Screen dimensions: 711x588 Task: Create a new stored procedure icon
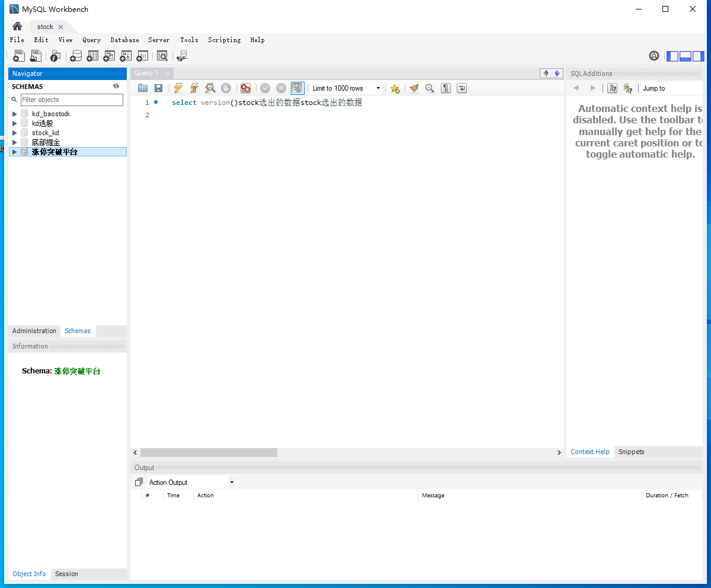[x=126, y=56]
